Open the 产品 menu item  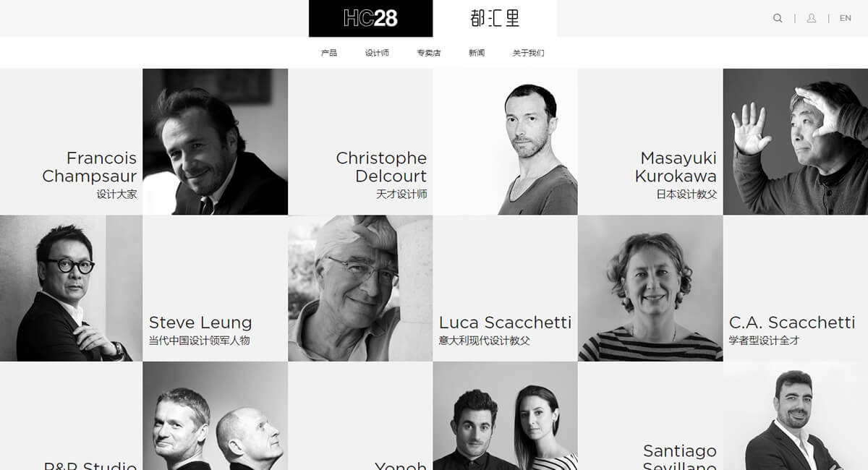point(329,53)
